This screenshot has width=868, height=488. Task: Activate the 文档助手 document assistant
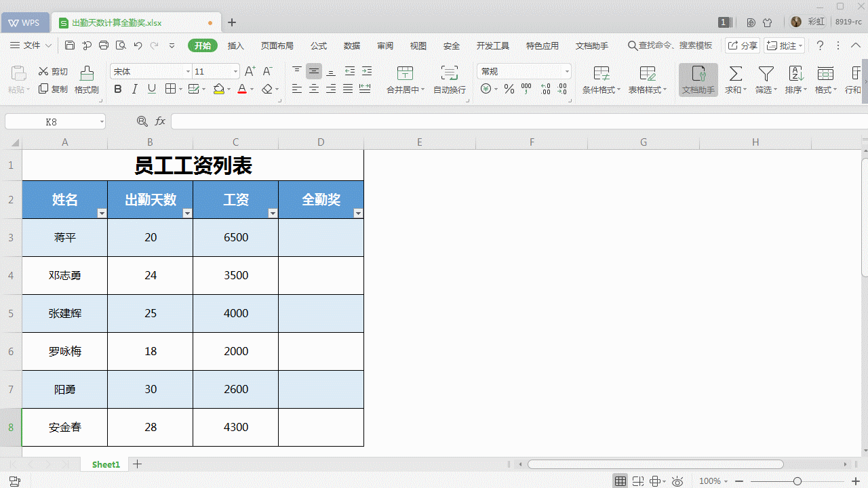click(x=698, y=79)
